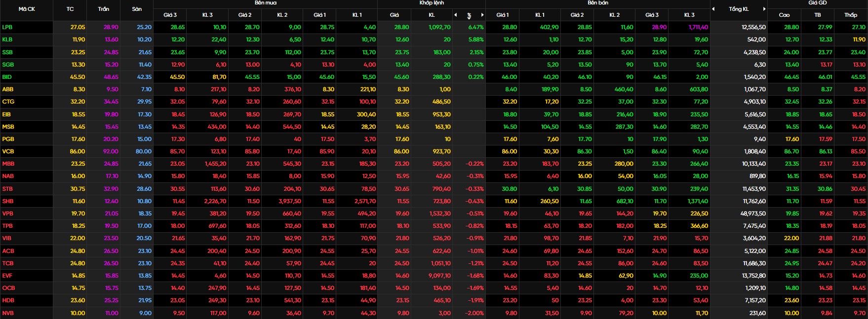Open the EIB ticker symbol
This screenshot has height=319, width=868.
coord(6,114)
